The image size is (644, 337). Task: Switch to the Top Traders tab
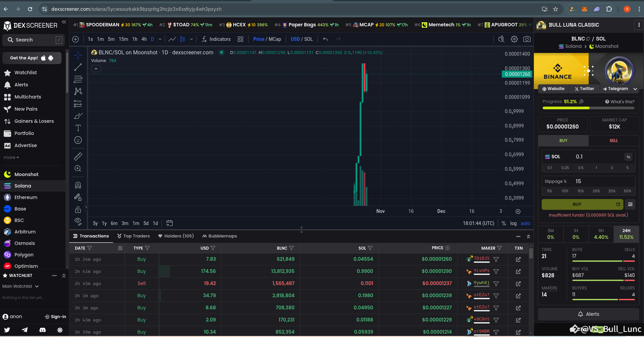pos(133,236)
